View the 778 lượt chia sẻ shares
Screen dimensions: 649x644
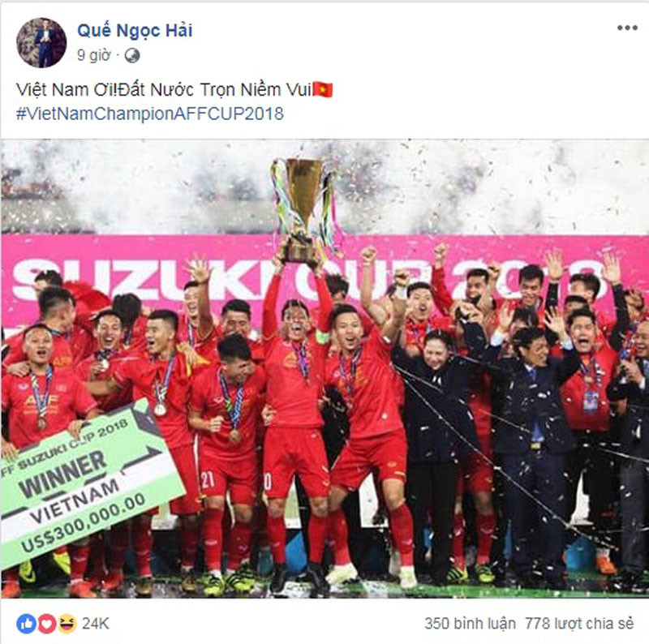579,624
